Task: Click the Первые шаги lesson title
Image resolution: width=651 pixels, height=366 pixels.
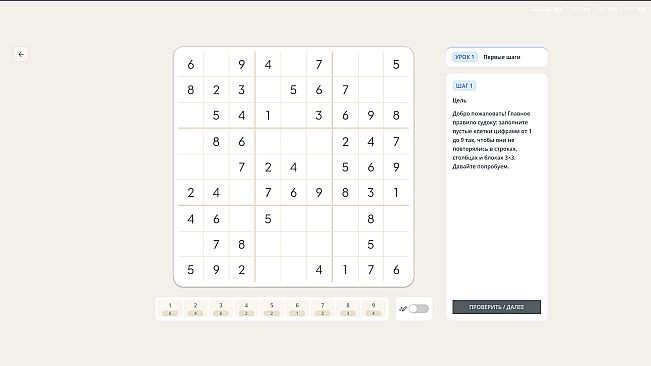Action: click(x=502, y=57)
